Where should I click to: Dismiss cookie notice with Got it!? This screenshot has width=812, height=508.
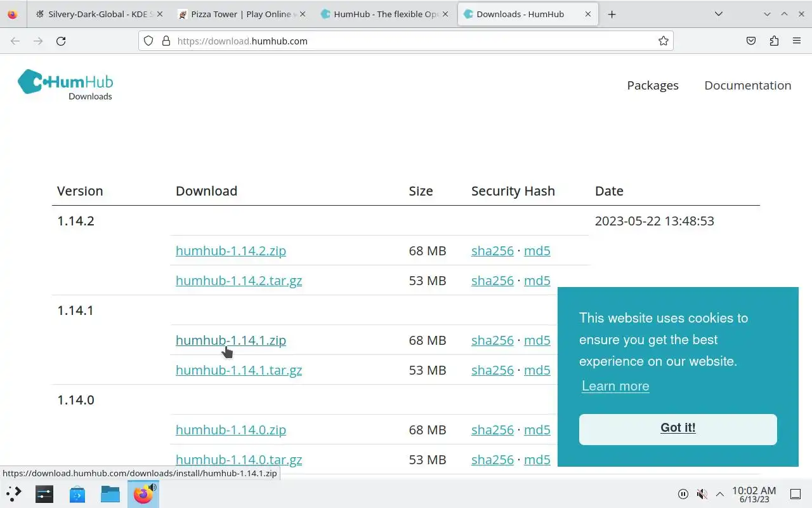(x=678, y=429)
